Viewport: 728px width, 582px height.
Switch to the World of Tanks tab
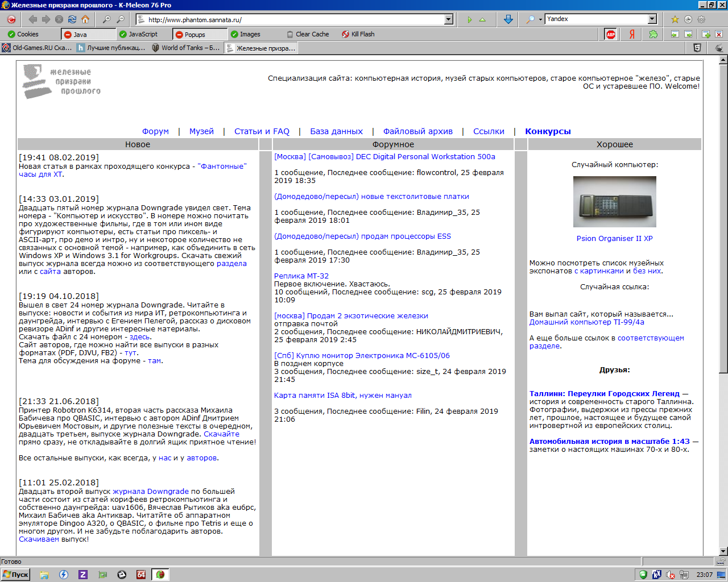(x=186, y=48)
